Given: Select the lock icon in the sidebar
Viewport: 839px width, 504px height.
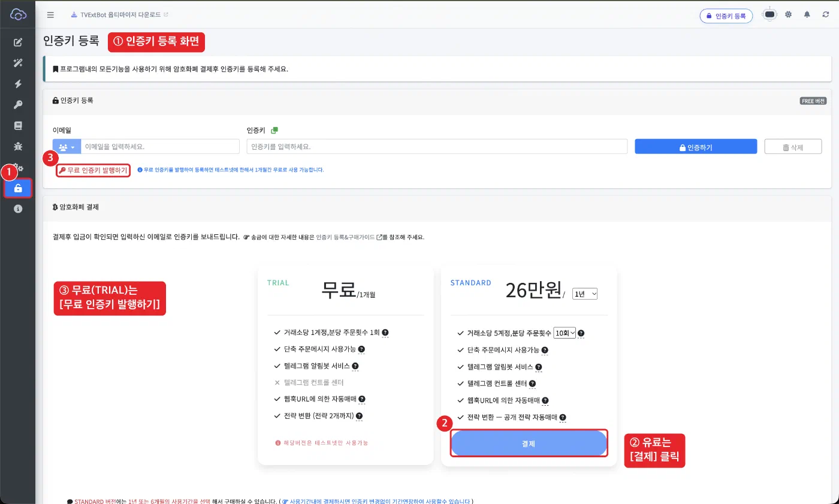Looking at the screenshot, I should pos(18,188).
